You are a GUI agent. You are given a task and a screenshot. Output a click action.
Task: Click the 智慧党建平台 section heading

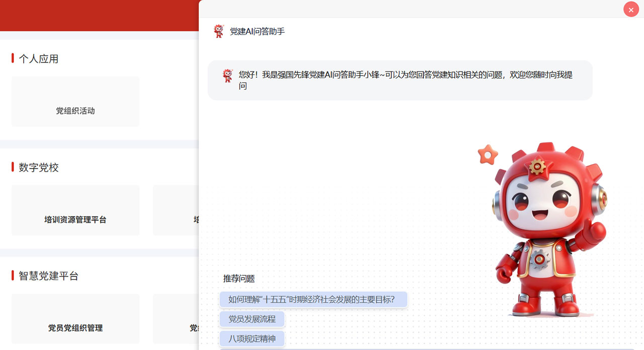click(49, 276)
